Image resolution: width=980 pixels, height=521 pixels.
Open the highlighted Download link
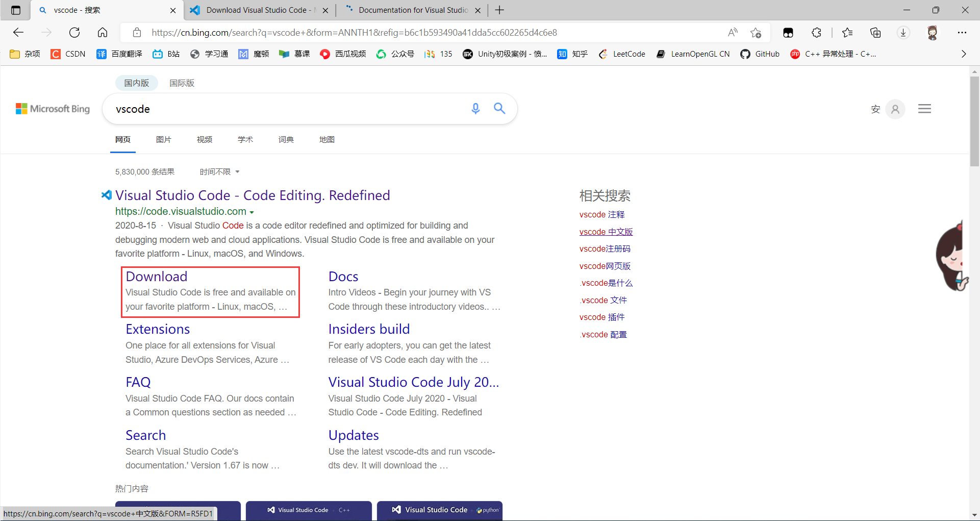click(x=156, y=276)
